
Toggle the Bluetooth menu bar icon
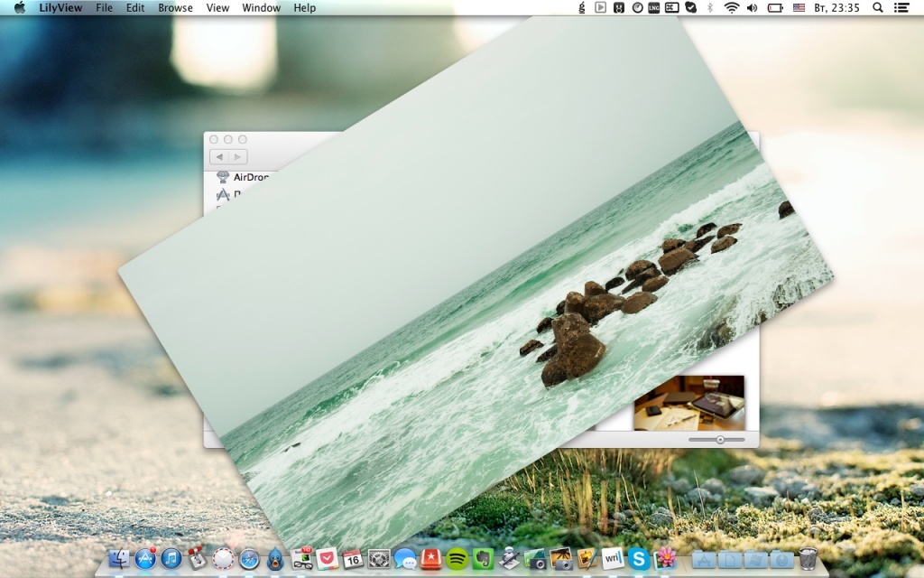(709, 7)
